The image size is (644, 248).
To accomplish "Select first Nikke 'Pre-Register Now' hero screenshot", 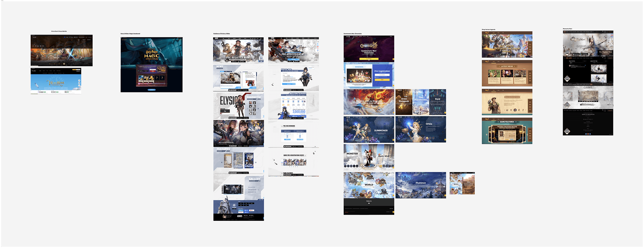I will click(239, 50).
